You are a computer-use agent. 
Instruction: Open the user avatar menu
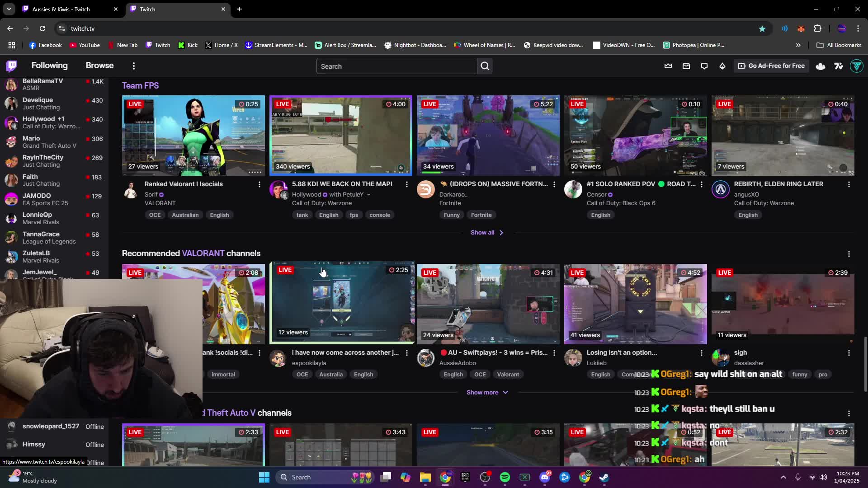click(x=856, y=66)
